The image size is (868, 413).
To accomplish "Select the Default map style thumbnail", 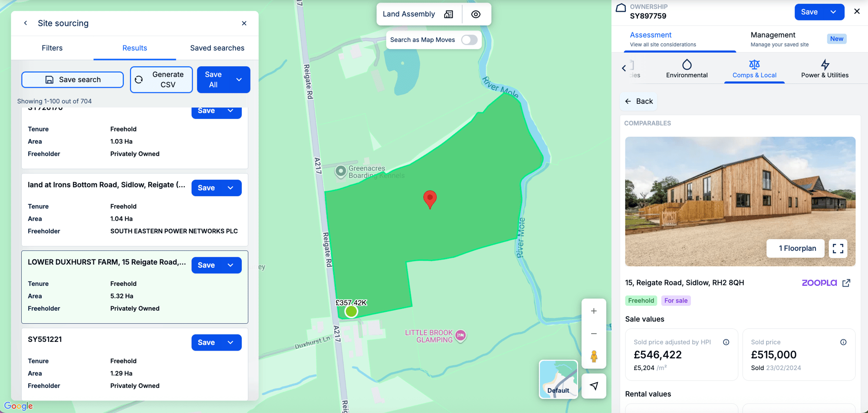I will (x=558, y=380).
